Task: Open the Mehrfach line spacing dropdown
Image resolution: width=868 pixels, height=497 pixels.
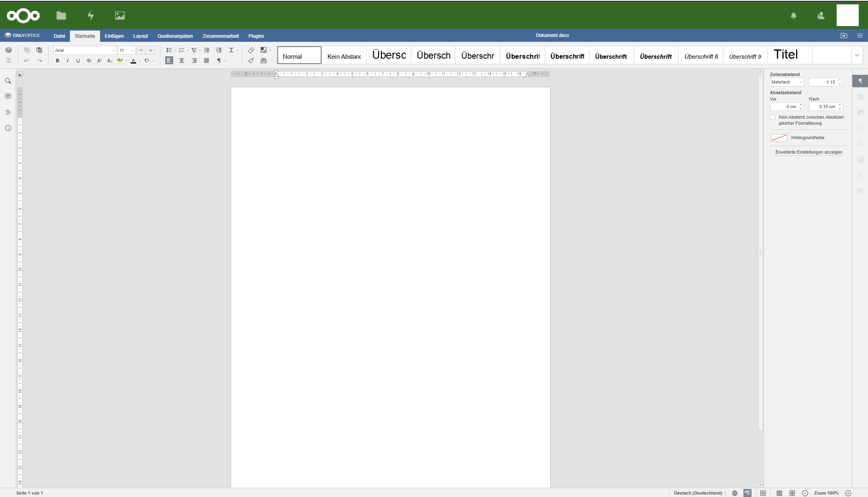Action: pyautogui.click(x=787, y=82)
